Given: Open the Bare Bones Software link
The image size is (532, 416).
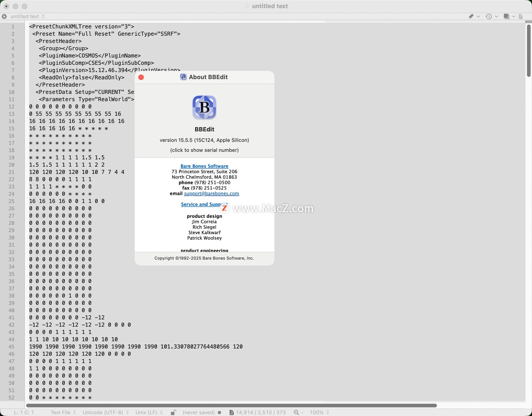Looking at the screenshot, I should [x=204, y=166].
